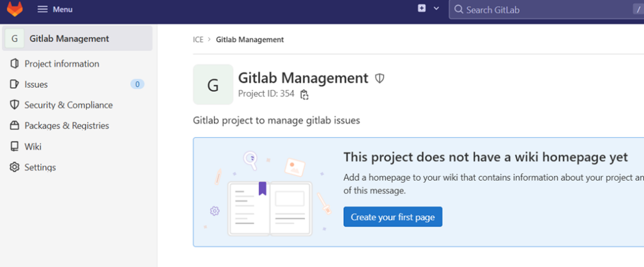Copy project ID with clipboard icon

coord(304,94)
